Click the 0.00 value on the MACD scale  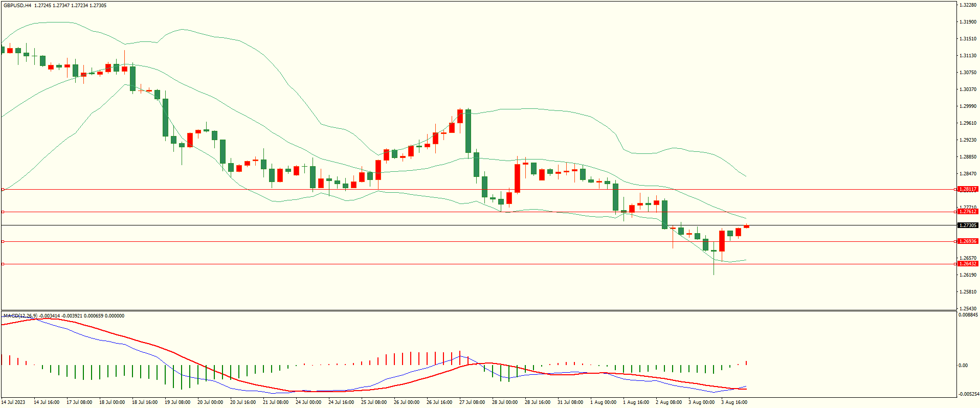pyautogui.click(x=963, y=366)
